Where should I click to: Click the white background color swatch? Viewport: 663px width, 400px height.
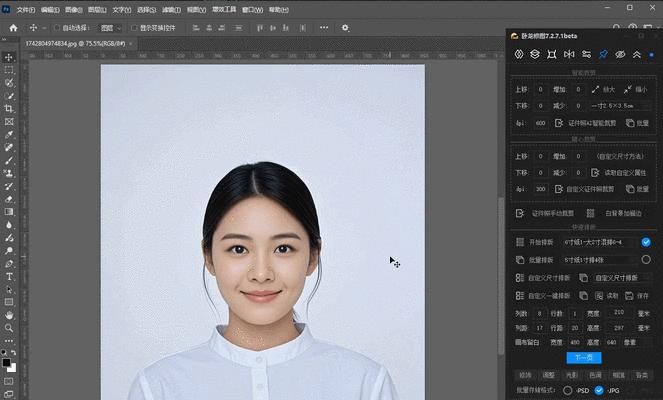coord(14,369)
